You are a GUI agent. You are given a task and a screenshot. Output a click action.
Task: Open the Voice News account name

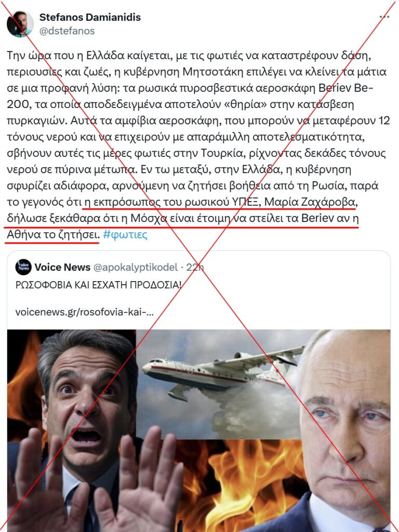tap(62, 268)
